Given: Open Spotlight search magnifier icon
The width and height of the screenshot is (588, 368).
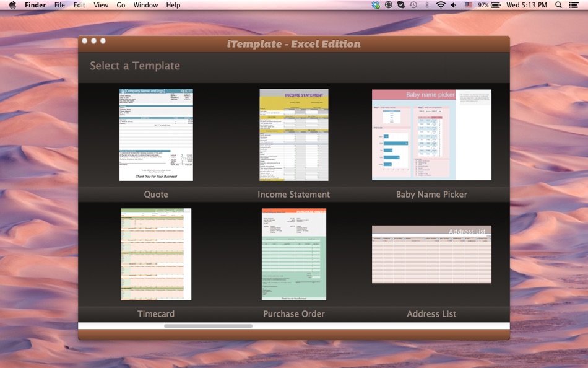Looking at the screenshot, I should 558,5.
